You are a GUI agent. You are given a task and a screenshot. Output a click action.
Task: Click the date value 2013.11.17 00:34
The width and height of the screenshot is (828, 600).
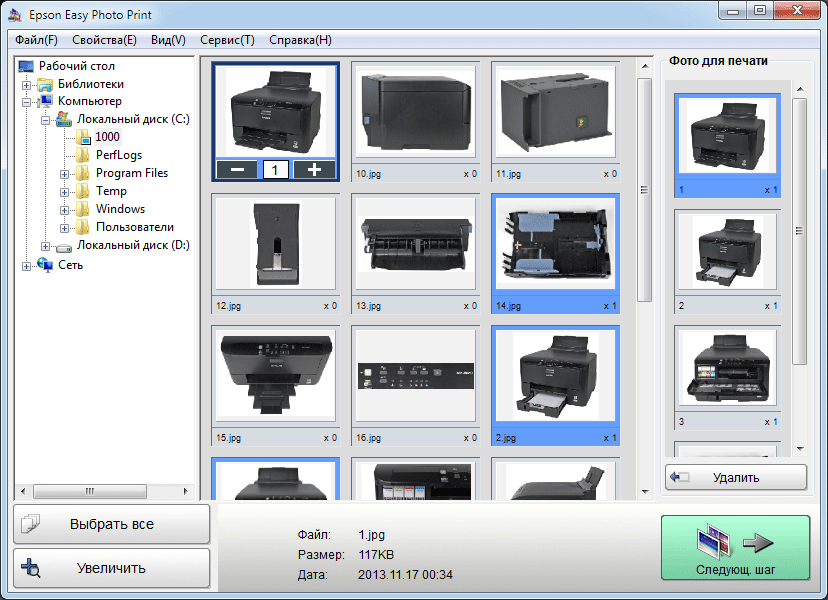pyautogui.click(x=405, y=575)
